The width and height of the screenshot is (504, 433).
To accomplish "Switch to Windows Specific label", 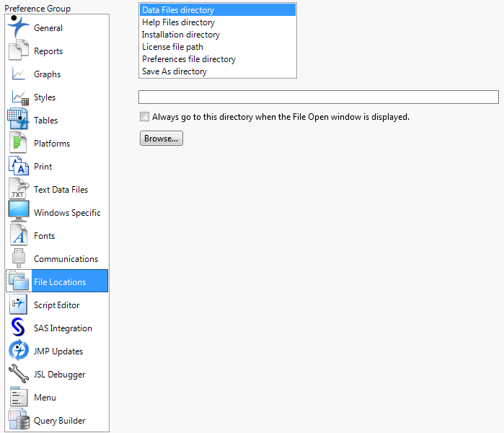I will pyautogui.click(x=67, y=213).
